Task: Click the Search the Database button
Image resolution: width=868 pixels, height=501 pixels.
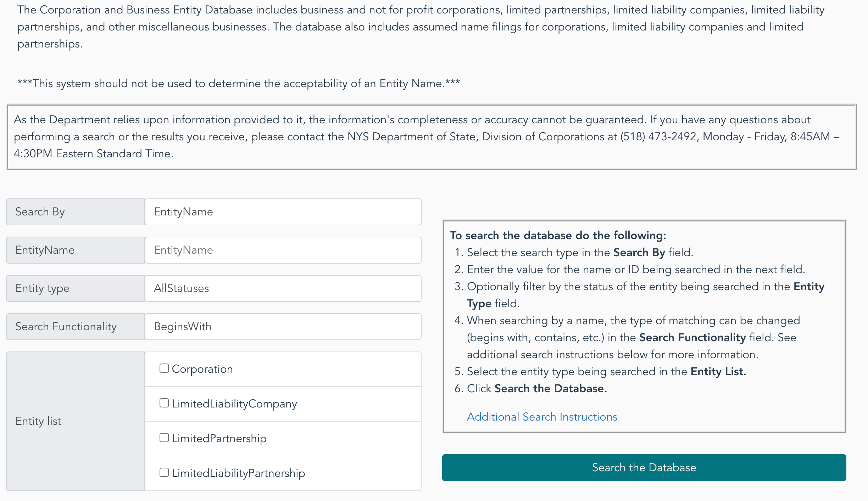Action: [x=644, y=468]
